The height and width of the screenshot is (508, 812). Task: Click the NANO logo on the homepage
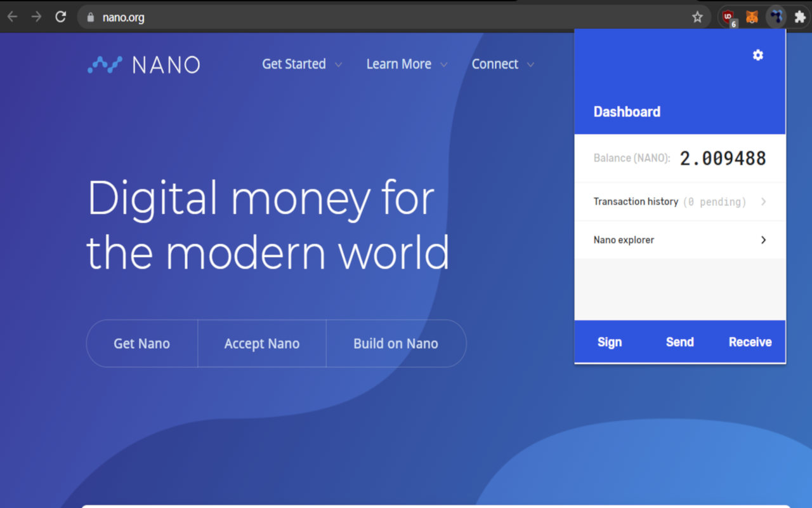[143, 63]
